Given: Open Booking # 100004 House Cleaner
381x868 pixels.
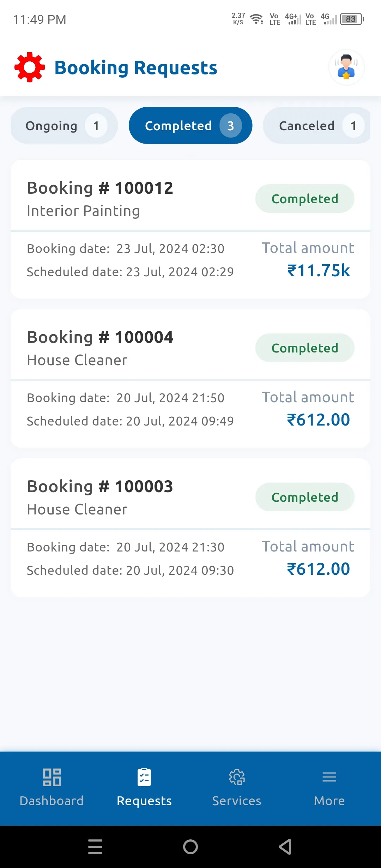Looking at the screenshot, I should [100, 348].
